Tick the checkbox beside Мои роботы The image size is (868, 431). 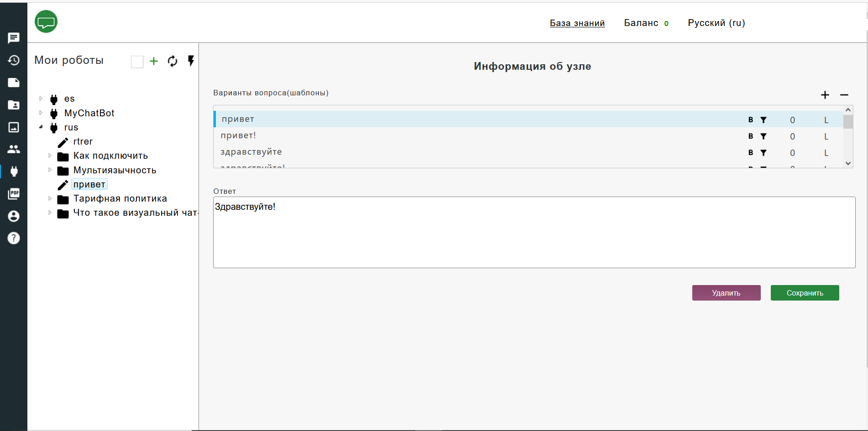point(137,62)
